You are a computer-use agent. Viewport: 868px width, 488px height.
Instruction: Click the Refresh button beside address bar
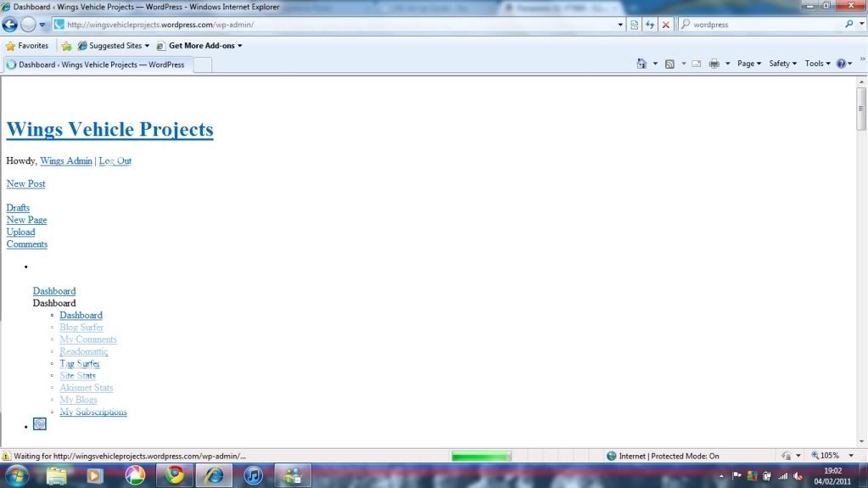650,25
